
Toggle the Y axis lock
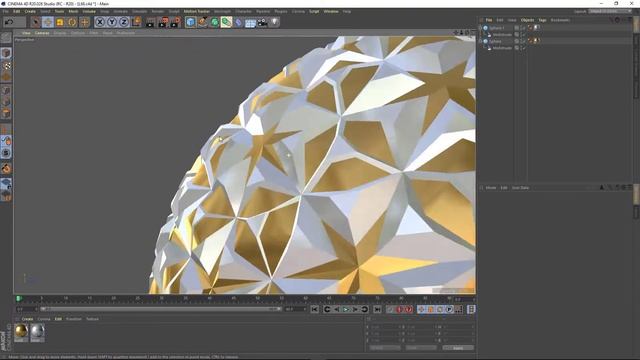(x=111, y=22)
